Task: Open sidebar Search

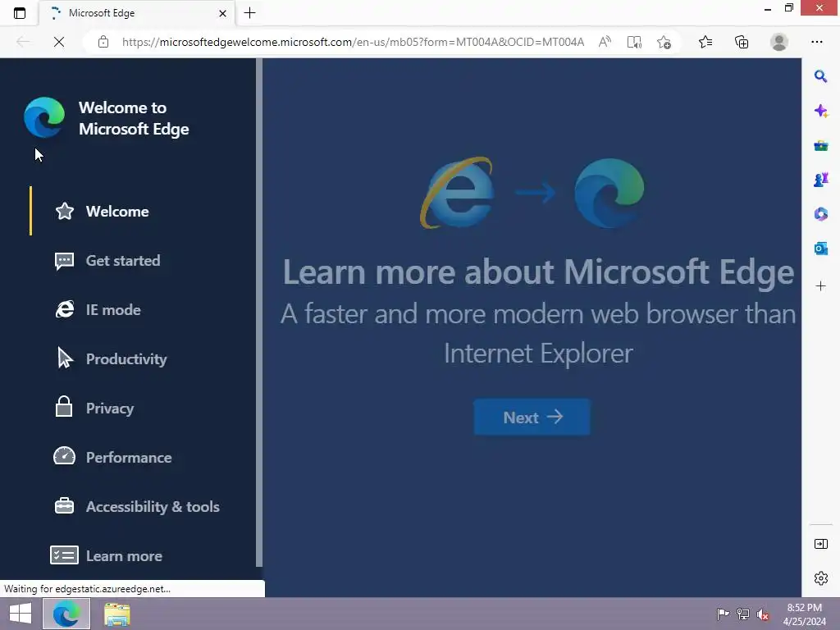Action: pos(820,76)
